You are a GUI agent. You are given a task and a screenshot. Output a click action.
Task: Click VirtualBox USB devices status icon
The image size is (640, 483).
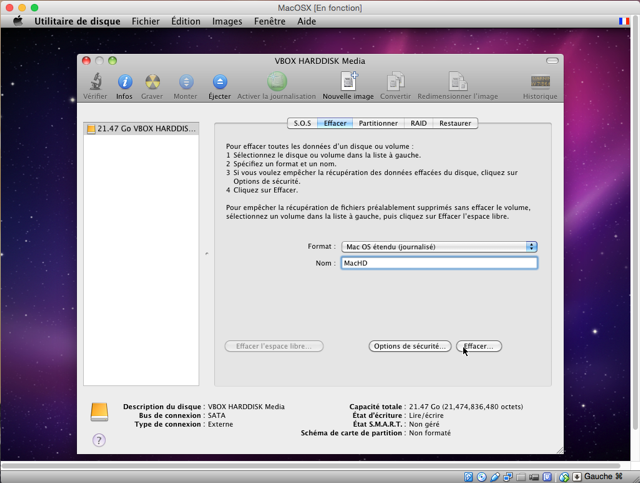(x=495, y=476)
